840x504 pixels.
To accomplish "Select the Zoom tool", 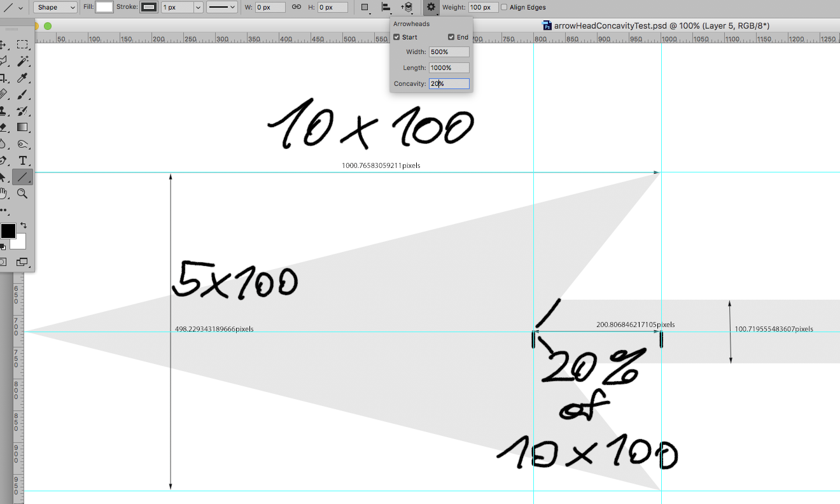I will pyautogui.click(x=22, y=193).
